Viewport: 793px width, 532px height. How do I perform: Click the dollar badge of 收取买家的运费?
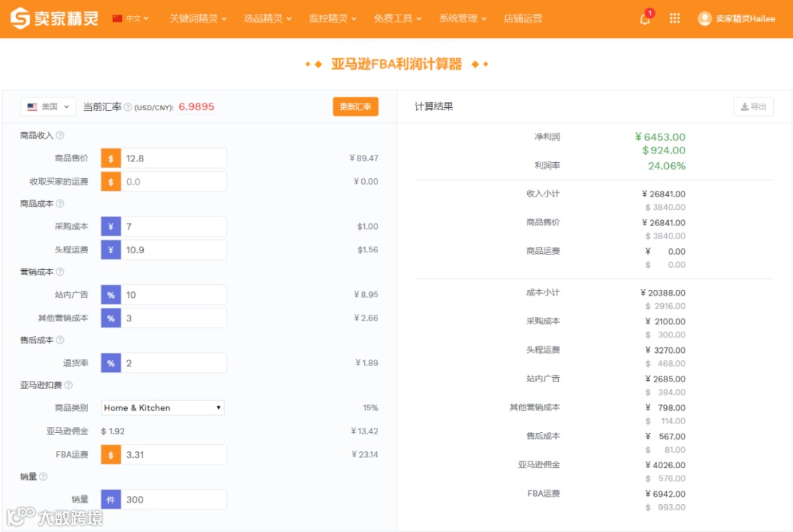[111, 181]
